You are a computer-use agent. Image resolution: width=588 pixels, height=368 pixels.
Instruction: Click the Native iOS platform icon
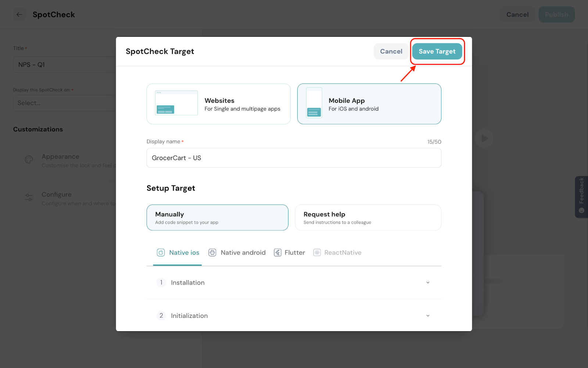pyautogui.click(x=161, y=252)
